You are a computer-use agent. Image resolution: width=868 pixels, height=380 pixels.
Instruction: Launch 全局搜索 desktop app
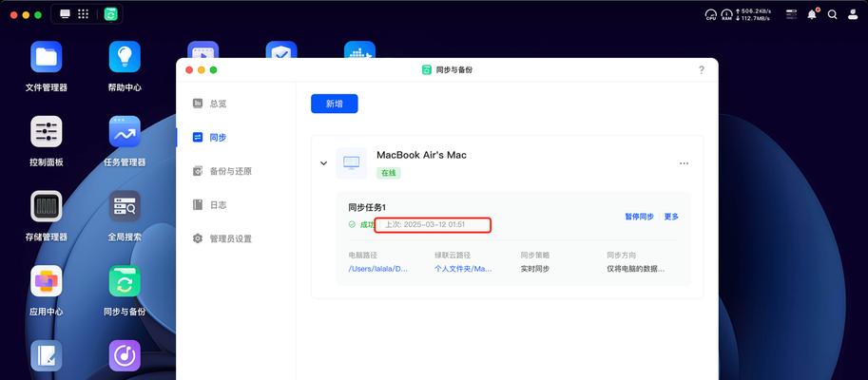tap(125, 206)
